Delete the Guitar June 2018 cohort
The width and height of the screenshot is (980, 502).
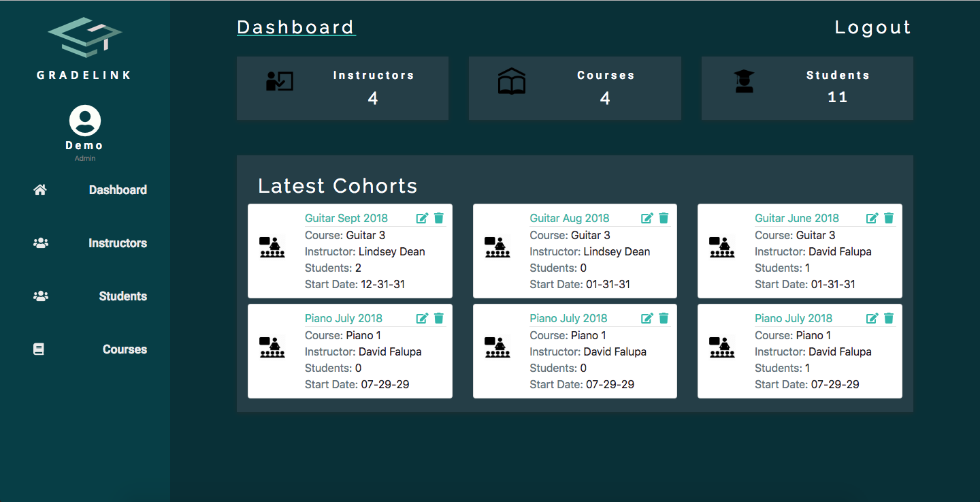[x=889, y=218]
